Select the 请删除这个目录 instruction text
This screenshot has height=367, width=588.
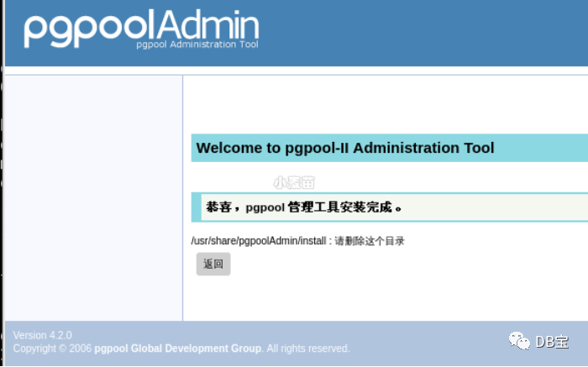(x=370, y=241)
